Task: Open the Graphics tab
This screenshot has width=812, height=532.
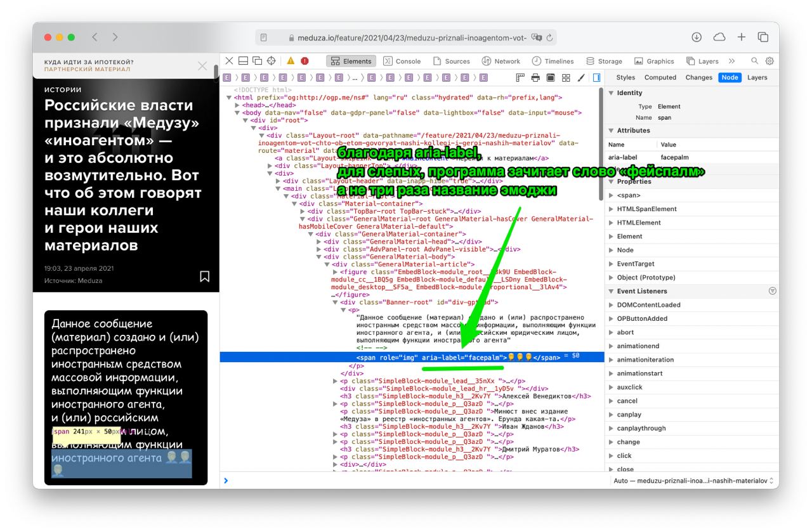Action: 654,62
